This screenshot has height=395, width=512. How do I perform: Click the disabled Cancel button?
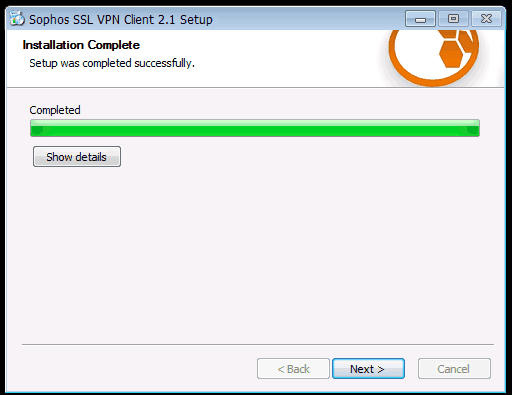(454, 369)
